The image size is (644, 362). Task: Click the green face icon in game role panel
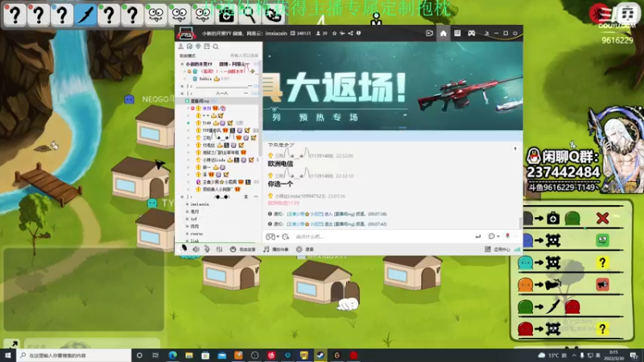(x=602, y=241)
